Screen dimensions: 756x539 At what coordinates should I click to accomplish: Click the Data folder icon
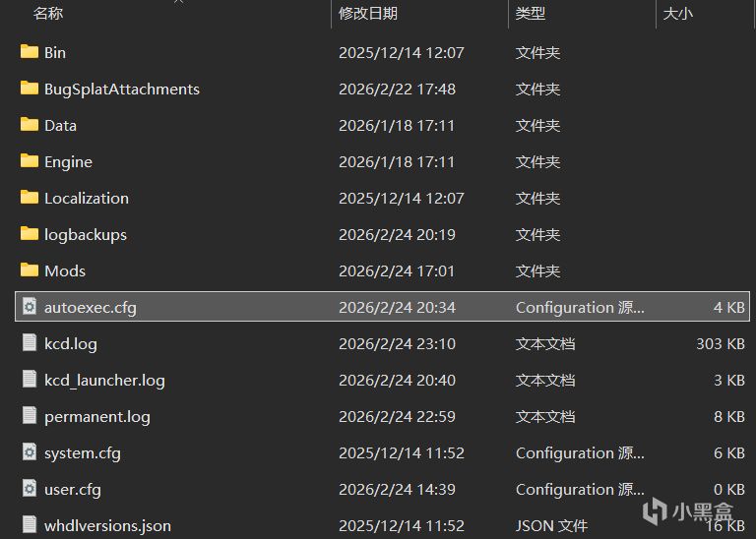30,125
